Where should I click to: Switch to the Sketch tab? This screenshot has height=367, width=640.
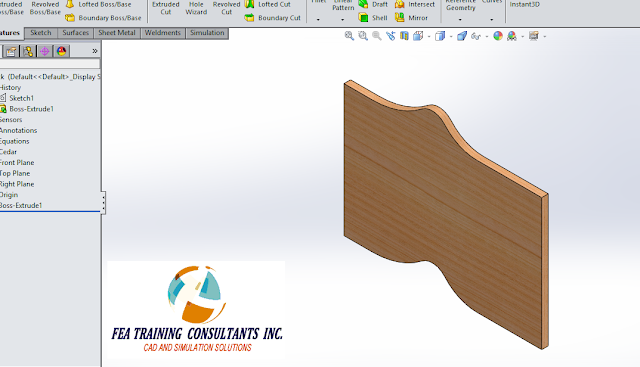pyautogui.click(x=41, y=33)
